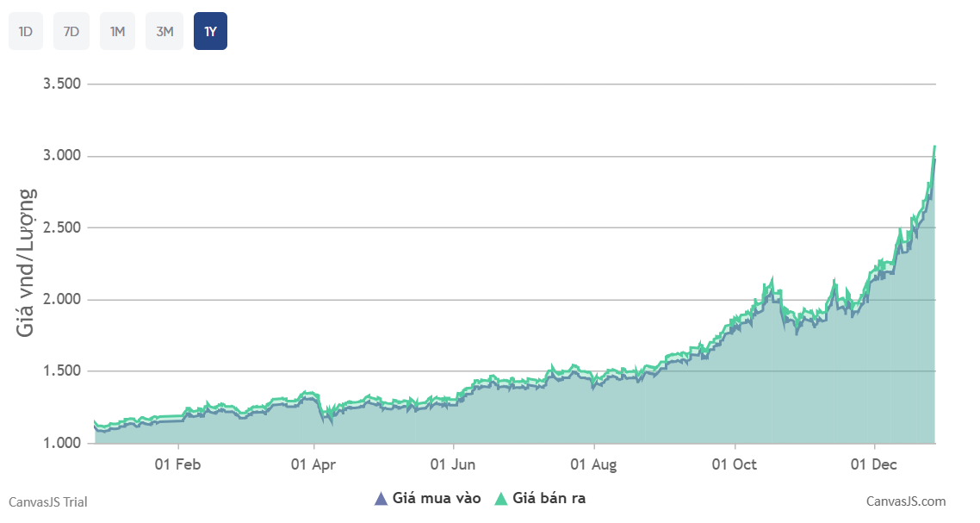Open the CanvasJS.com credit link
This screenshot has height=523, width=980.
tap(905, 501)
